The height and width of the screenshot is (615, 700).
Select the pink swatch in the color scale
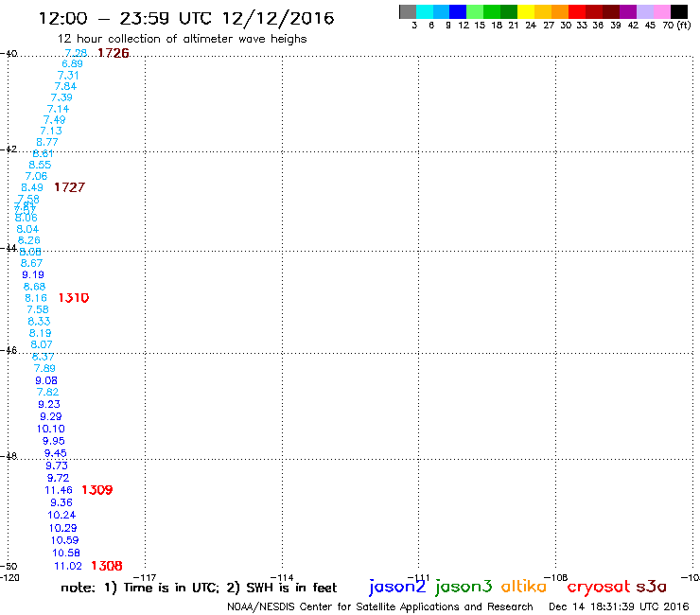click(x=662, y=12)
